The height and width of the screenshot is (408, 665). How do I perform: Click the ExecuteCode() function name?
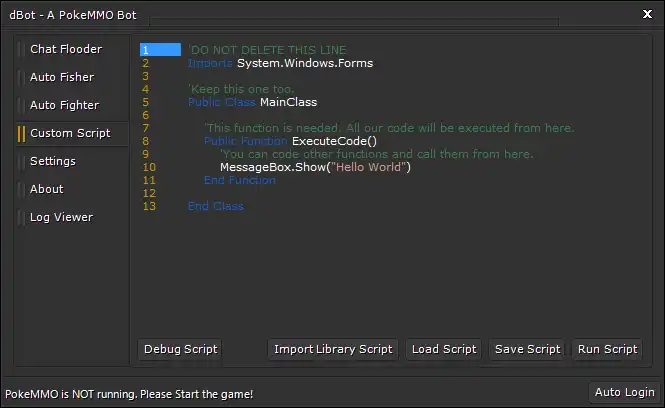point(334,141)
